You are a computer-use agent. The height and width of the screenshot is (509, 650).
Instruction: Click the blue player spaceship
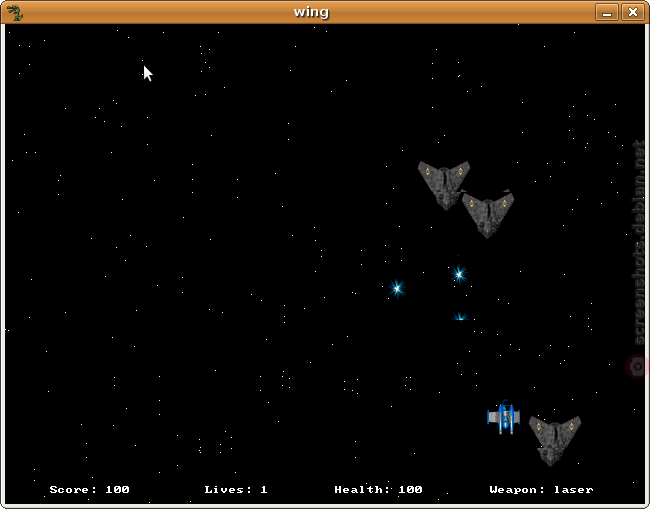(504, 417)
